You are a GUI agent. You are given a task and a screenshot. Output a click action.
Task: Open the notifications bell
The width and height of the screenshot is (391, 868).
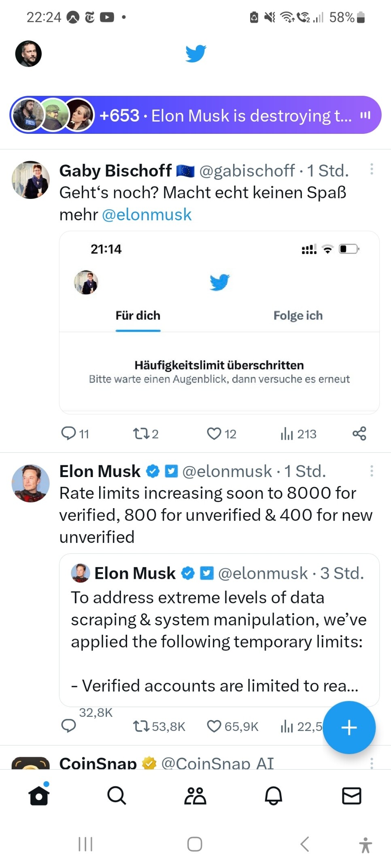[x=273, y=796]
